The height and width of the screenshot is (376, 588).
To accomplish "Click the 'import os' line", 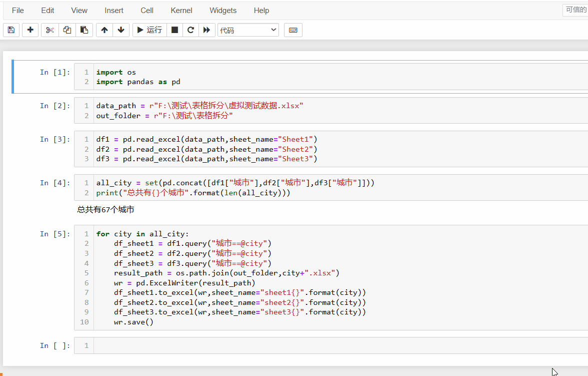I will [116, 72].
